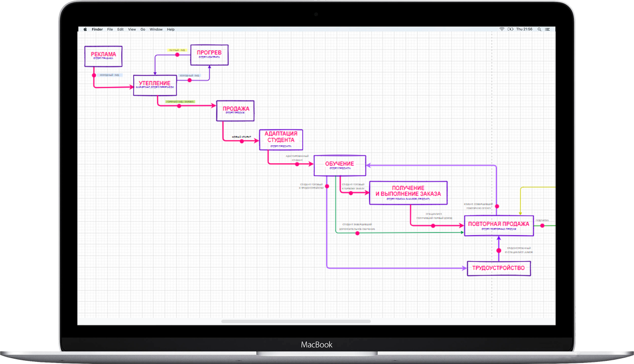634x364 pixels.
Task: Click the ПОДПИСКА connector label
Action: tap(542, 220)
